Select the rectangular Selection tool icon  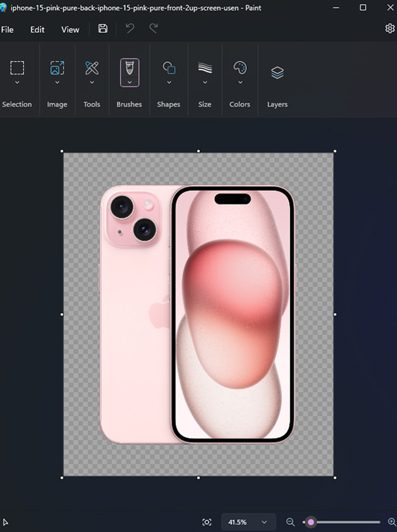pos(17,68)
